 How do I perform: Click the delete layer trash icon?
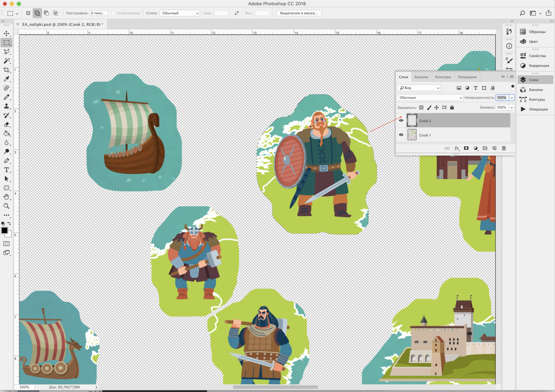[504, 148]
